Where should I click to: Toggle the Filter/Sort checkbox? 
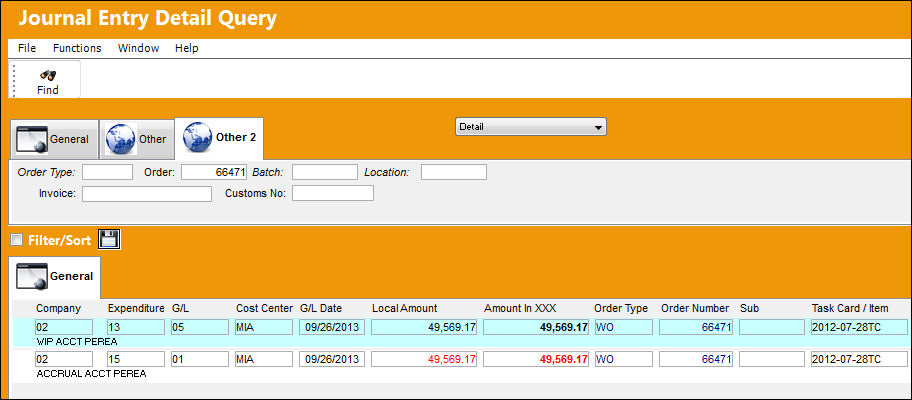tap(17, 240)
